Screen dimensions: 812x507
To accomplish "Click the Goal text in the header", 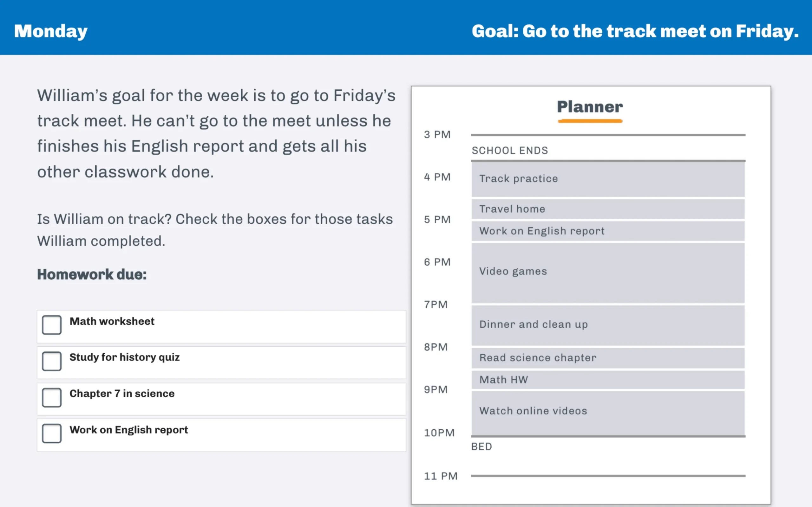I will 635,31.
